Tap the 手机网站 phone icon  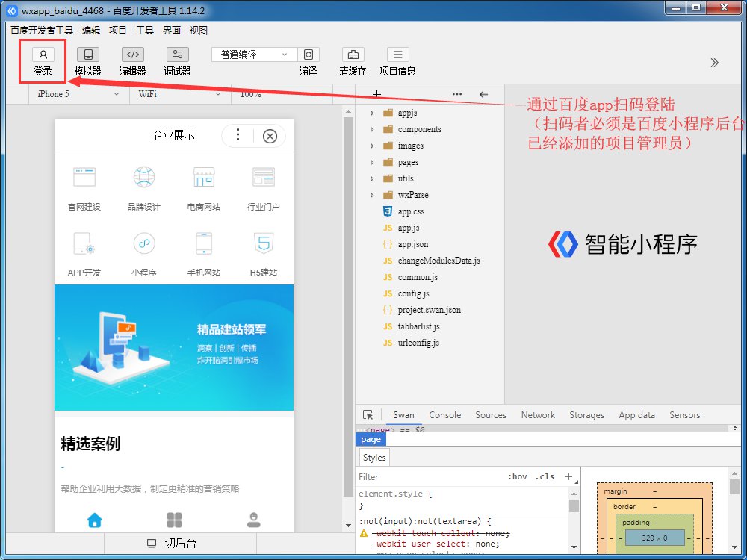[x=204, y=243]
